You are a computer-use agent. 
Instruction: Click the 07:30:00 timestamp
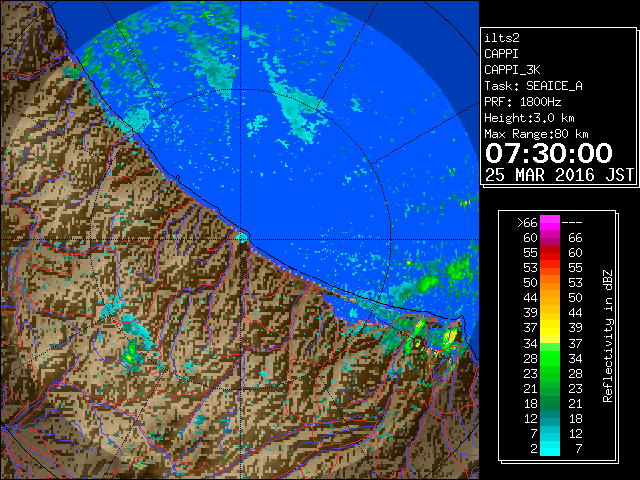(x=549, y=153)
